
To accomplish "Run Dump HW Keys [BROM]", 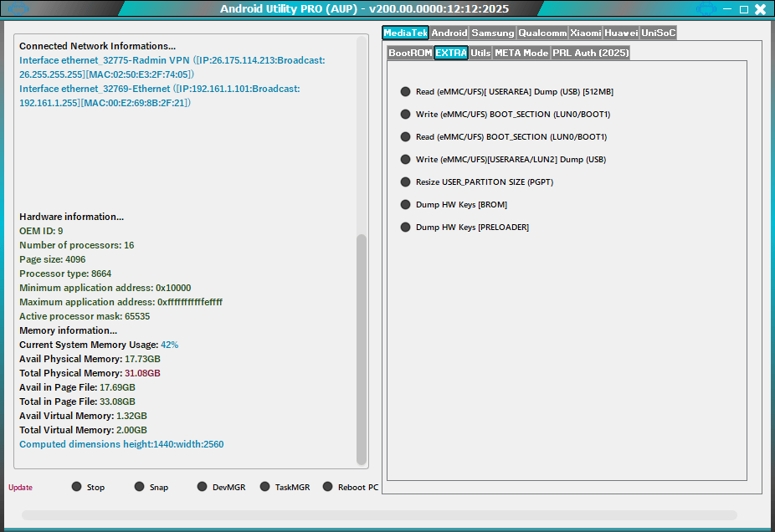I will pos(406,204).
